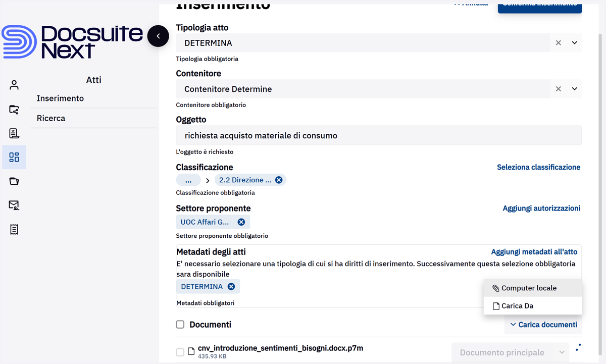Click the file name cnv_introduzione_sentimenti_bisogni.docx.p7m
This screenshot has width=606, height=364.
pyautogui.click(x=280, y=348)
